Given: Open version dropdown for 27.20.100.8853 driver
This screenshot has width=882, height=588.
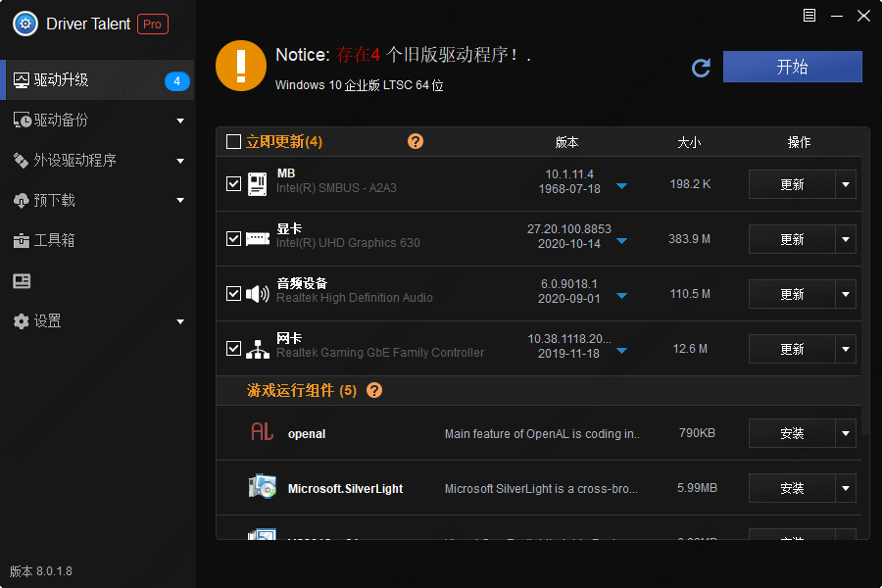Looking at the screenshot, I should point(621,241).
